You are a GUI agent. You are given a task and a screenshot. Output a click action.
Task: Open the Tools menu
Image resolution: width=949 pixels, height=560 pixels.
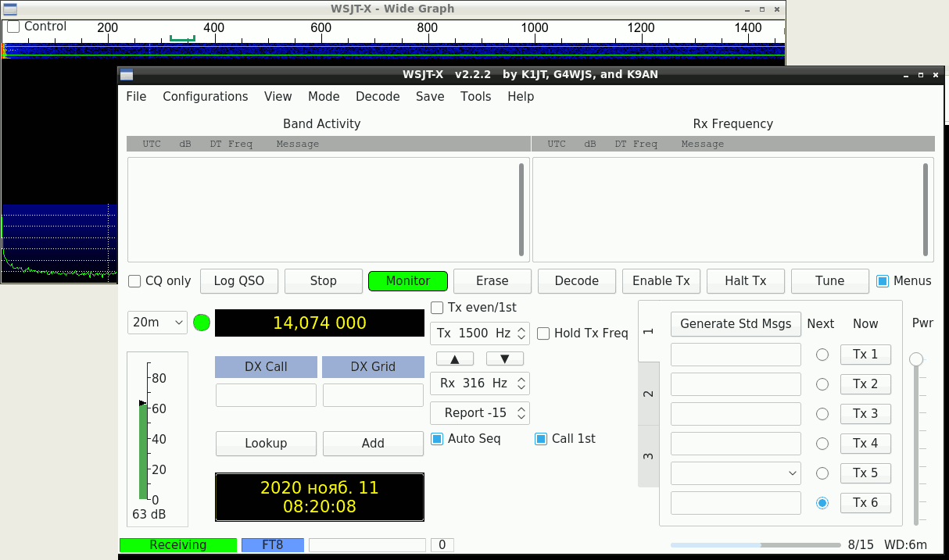476,96
